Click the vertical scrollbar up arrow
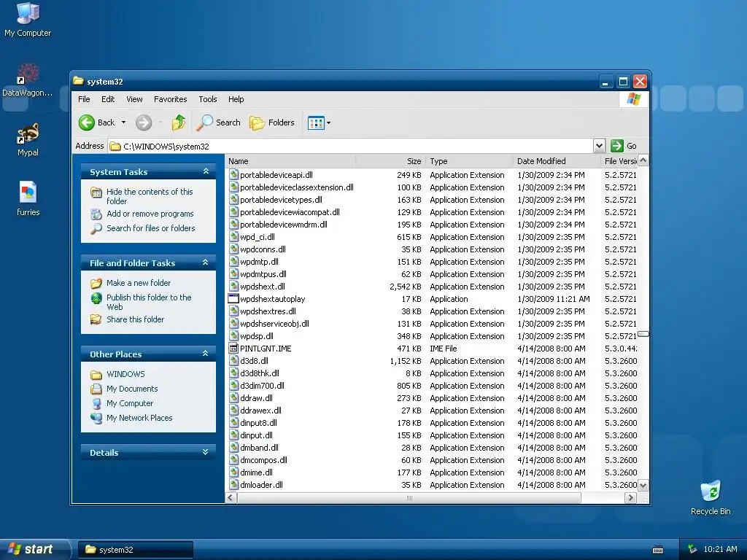Image resolution: width=747 pixels, height=560 pixels. [x=643, y=160]
